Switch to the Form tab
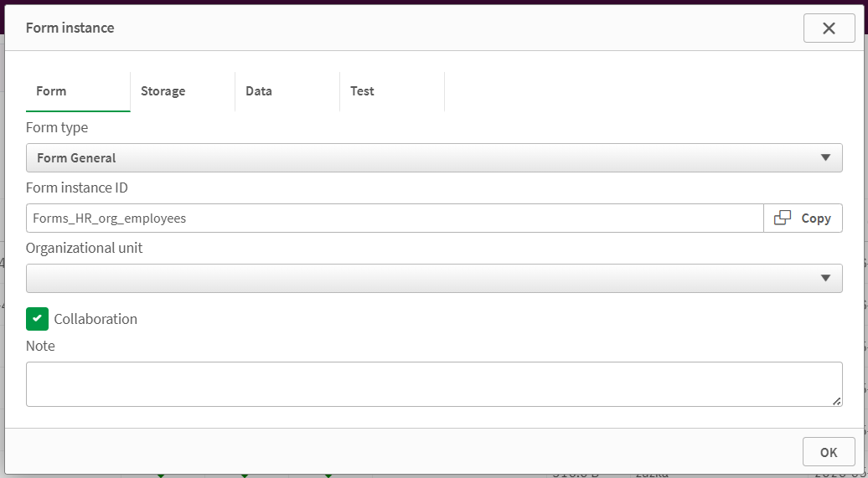The image size is (868, 478). coord(78,91)
